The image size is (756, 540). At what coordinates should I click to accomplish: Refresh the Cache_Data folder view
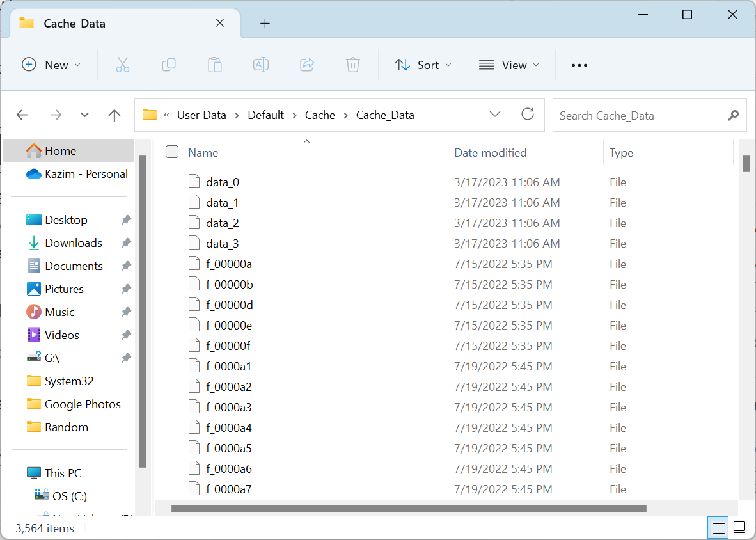coord(528,115)
